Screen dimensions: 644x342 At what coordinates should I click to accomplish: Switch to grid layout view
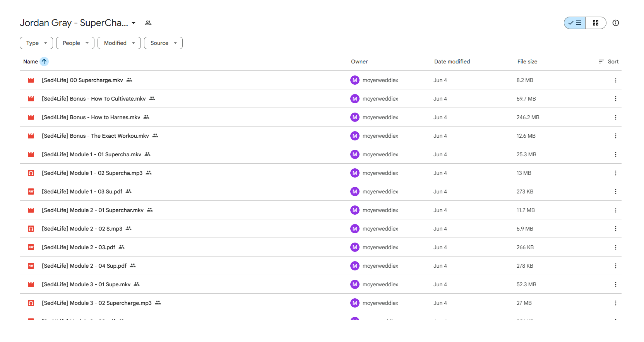click(596, 23)
